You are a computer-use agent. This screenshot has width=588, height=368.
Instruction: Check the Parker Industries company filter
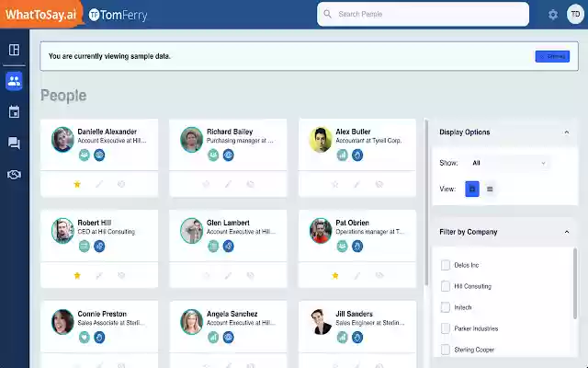point(446,328)
